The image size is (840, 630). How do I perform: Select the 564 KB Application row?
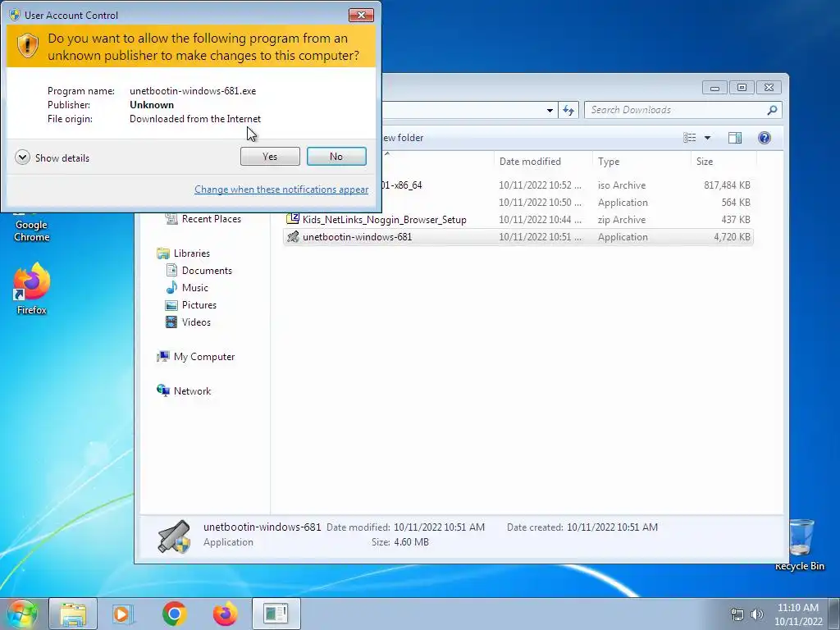tap(568, 203)
